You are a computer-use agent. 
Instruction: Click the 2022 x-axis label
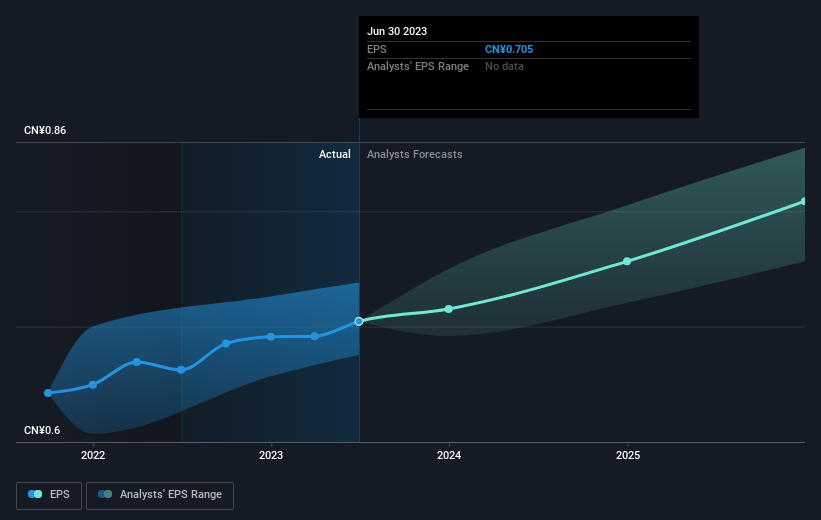click(x=93, y=455)
